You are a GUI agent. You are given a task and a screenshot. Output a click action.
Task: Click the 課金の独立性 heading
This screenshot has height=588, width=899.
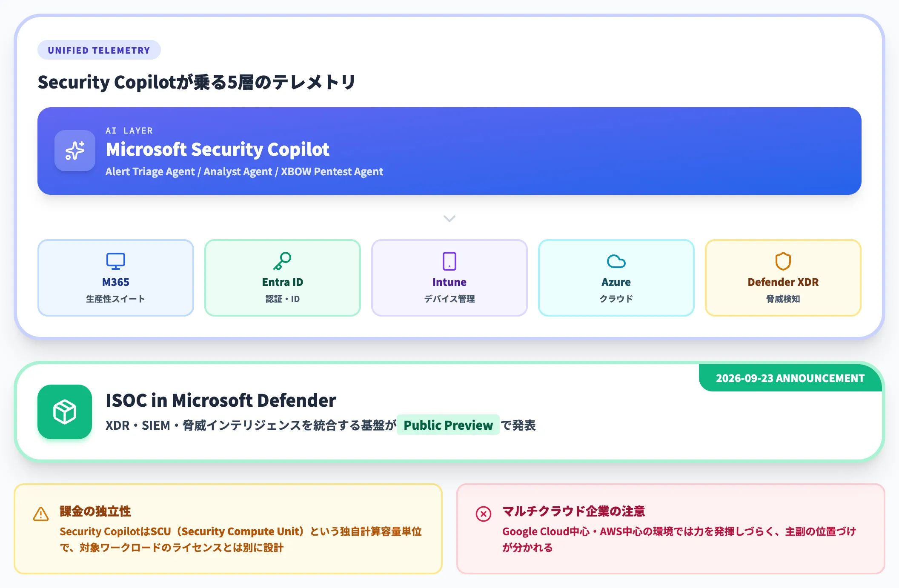tap(95, 511)
